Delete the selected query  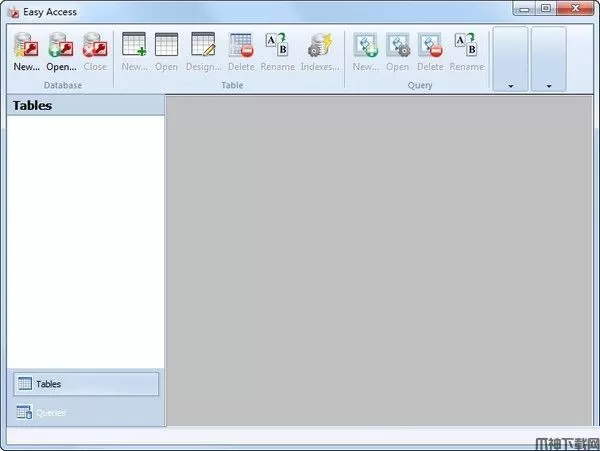[430, 52]
